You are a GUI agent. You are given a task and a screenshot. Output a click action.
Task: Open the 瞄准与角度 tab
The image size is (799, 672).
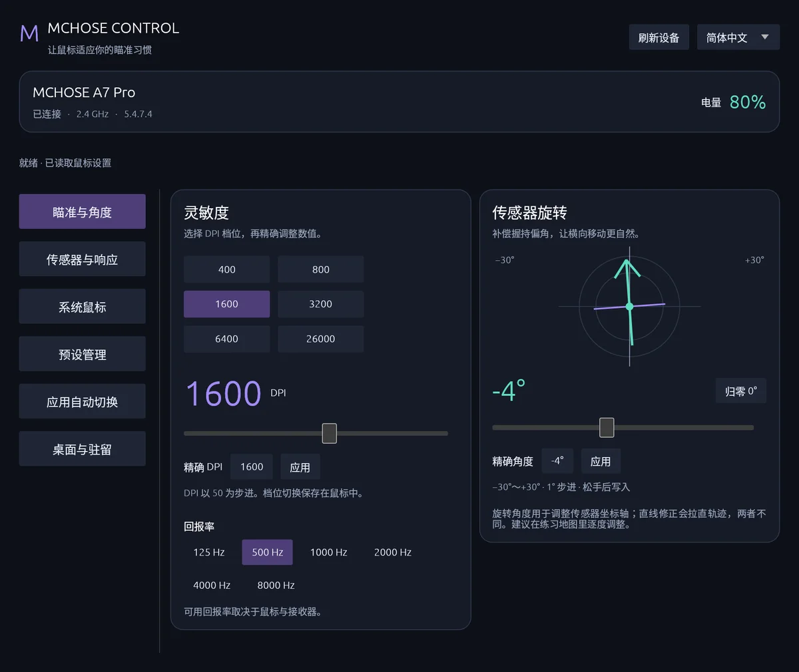82,212
